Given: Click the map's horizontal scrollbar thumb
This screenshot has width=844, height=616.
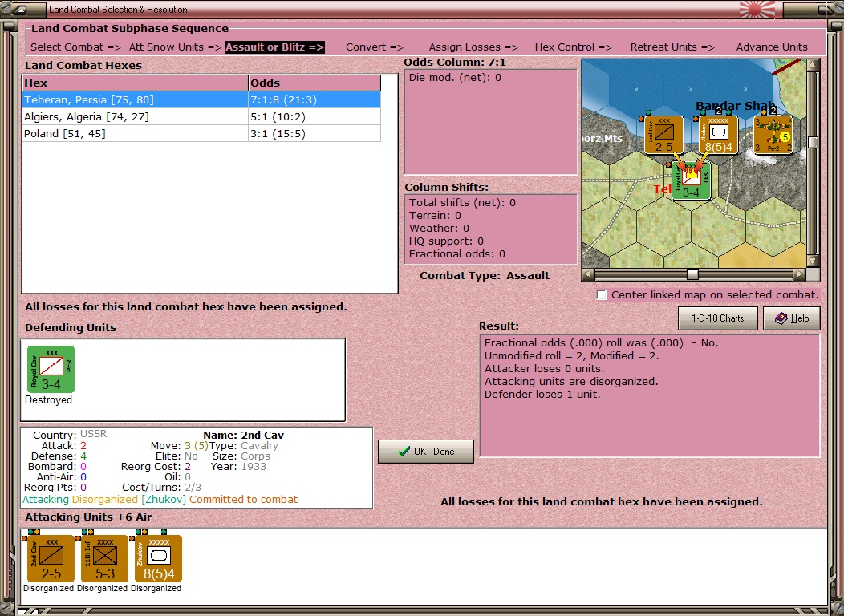Looking at the screenshot, I should point(692,274).
